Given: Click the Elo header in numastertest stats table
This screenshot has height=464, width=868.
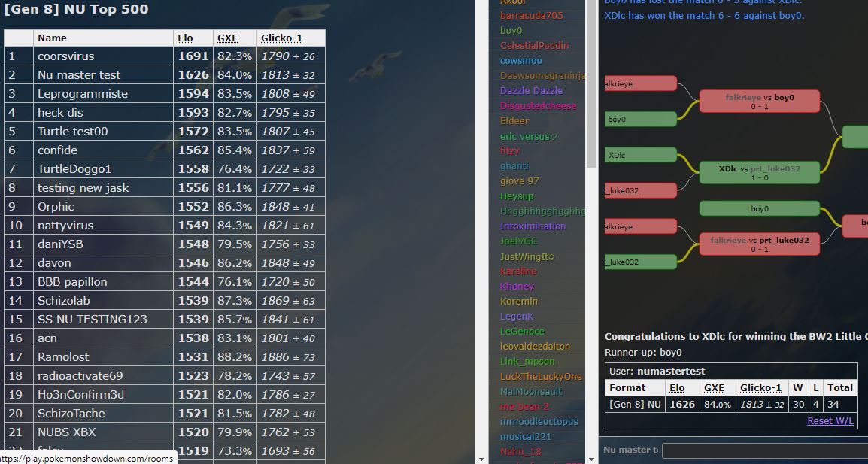Looking at the screenshot, I should pos(677,387).
